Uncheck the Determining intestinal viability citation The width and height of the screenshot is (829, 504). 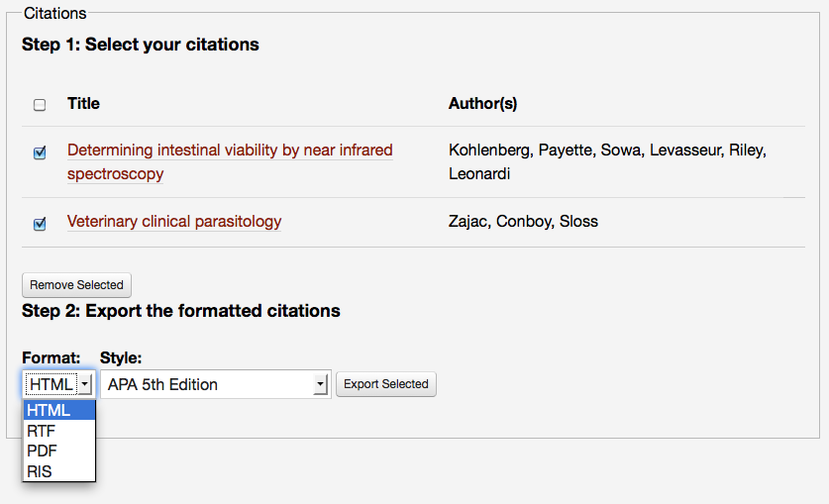coord(40,153)
